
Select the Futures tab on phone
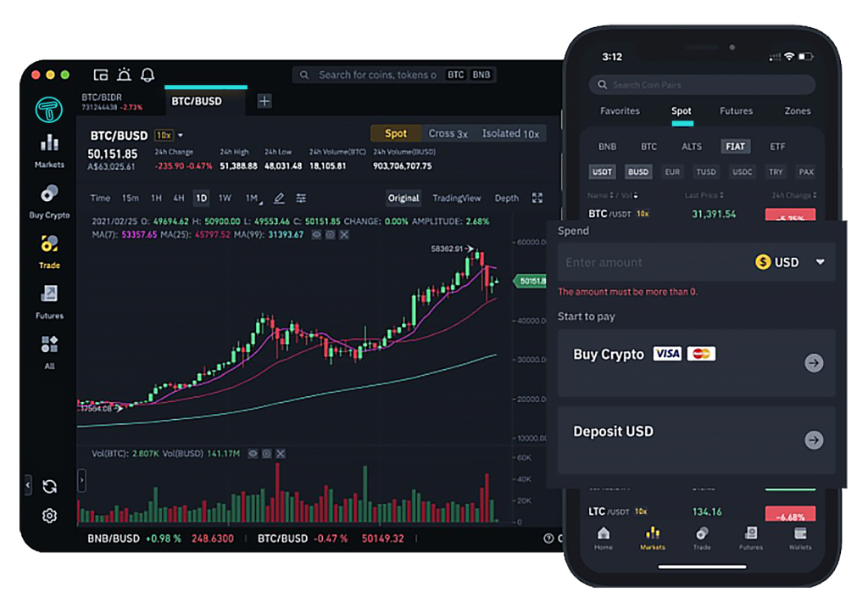(736, 110)
